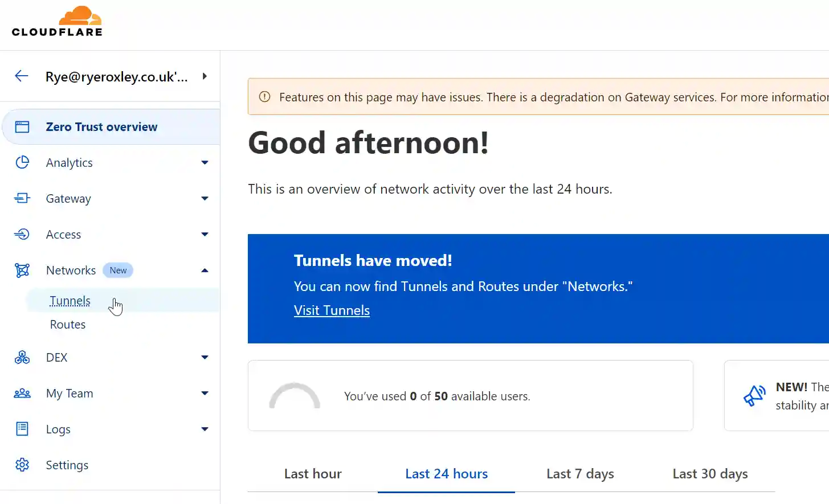Click the Access sidebar icon
The image size is (829, 504).
click(22, 234)
